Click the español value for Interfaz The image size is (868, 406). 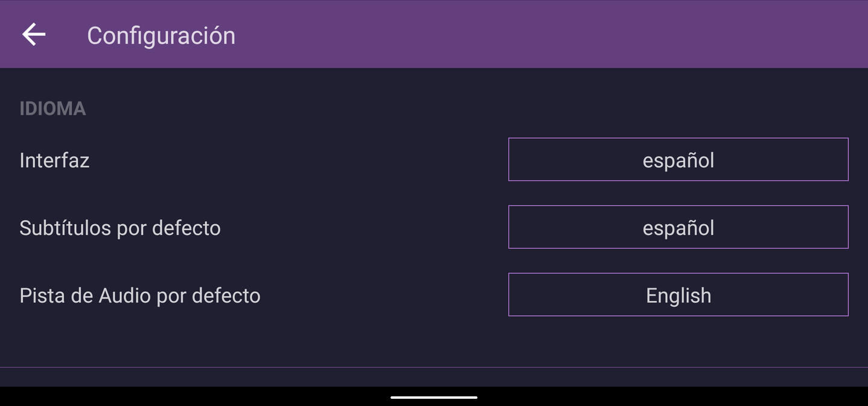pyautogui.click(x=678, y=160)
